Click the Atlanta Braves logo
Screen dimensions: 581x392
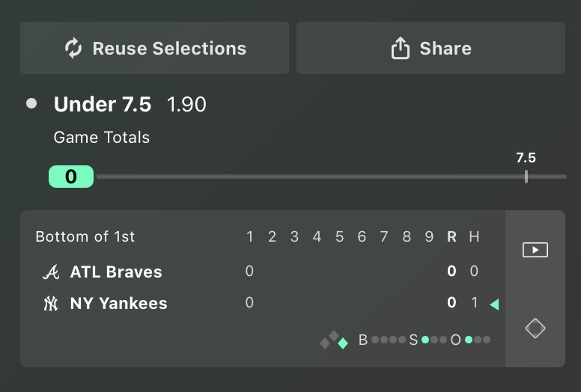(51, 272)
